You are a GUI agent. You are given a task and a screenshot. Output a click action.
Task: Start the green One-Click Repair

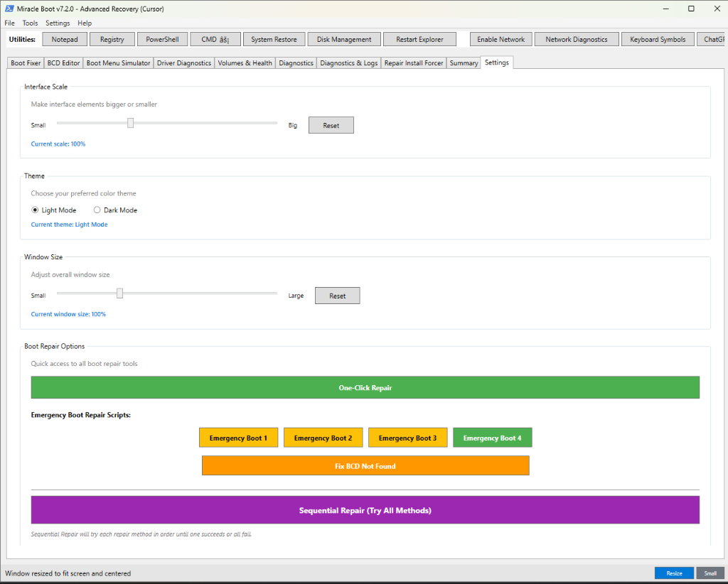(365, 388)
